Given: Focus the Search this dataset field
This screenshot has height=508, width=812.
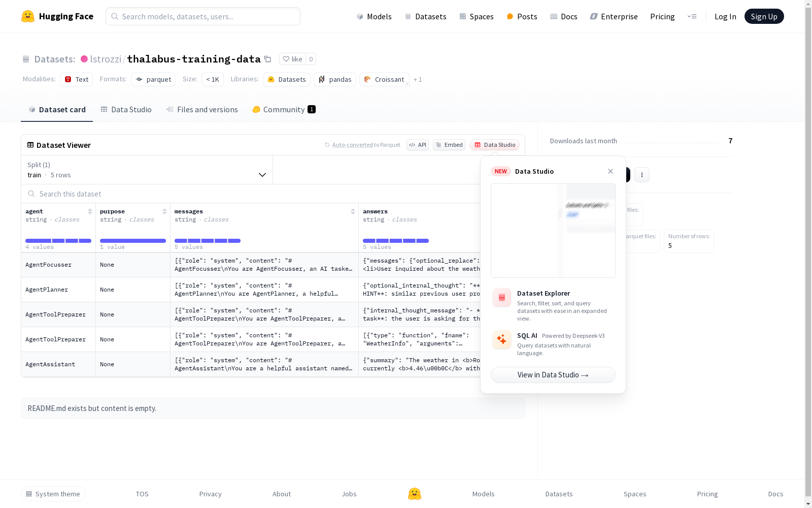Looking at the screenshot, I should click(x=251, y=194).
